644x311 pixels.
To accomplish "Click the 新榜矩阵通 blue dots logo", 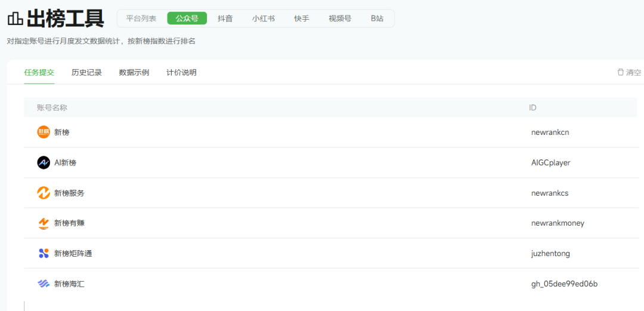I will (44, 253).
